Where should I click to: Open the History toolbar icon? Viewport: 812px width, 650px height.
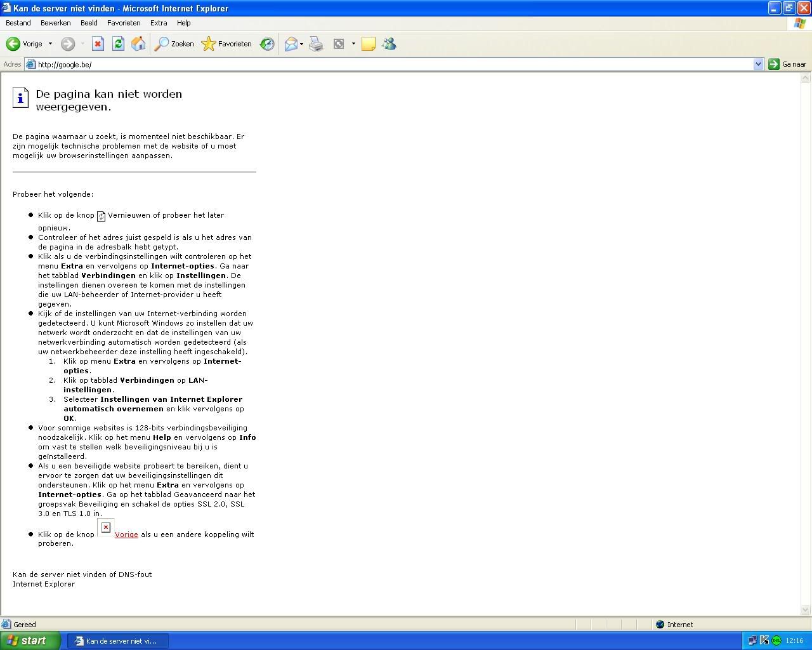click(268, 44)
